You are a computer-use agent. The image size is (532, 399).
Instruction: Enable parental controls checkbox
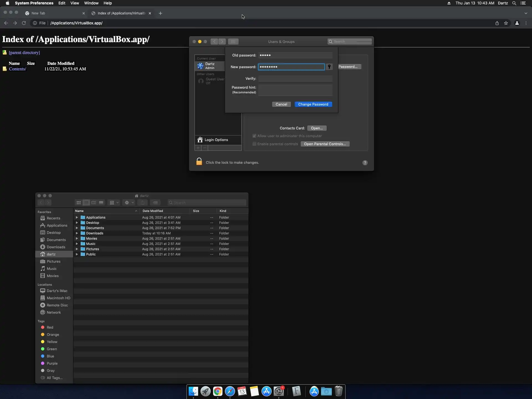click(x=254, y=144)
